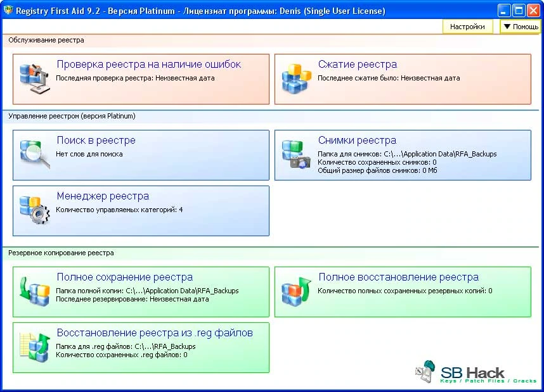Click the registry compression cubes icon
The height and width of the screenshot is (392, 544).
[x=296, y=79]
